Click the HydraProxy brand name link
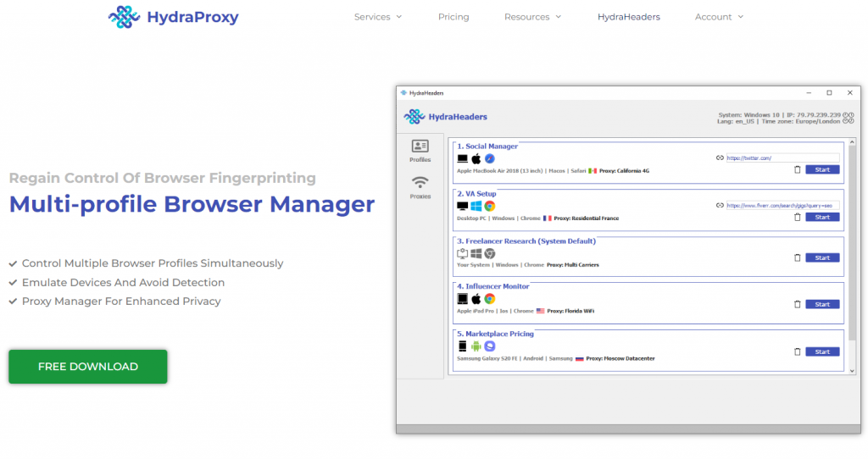The image size is (868, 459). click(192, 17)
